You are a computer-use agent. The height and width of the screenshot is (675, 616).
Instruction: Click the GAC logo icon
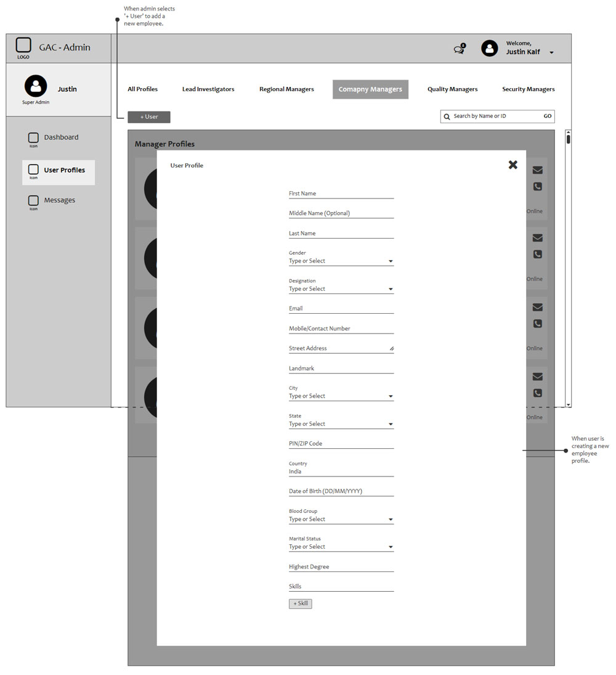23,46
